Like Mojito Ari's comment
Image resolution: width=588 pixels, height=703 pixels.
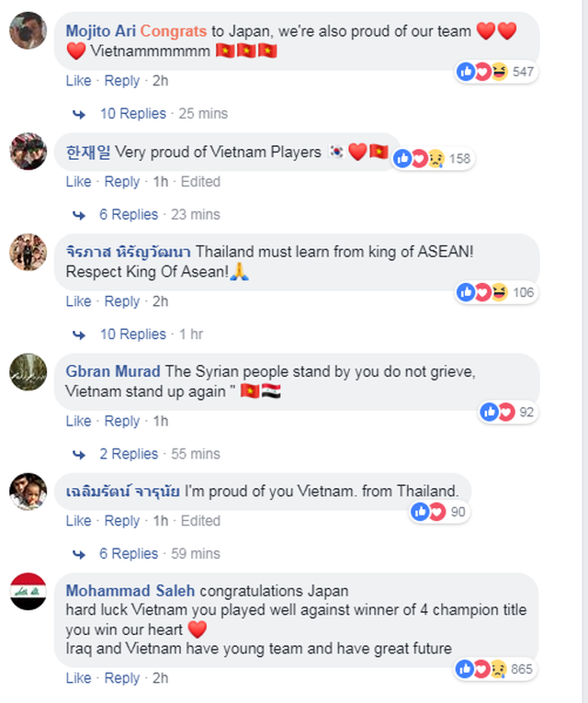pyautogui.click(x=78, y=81)
